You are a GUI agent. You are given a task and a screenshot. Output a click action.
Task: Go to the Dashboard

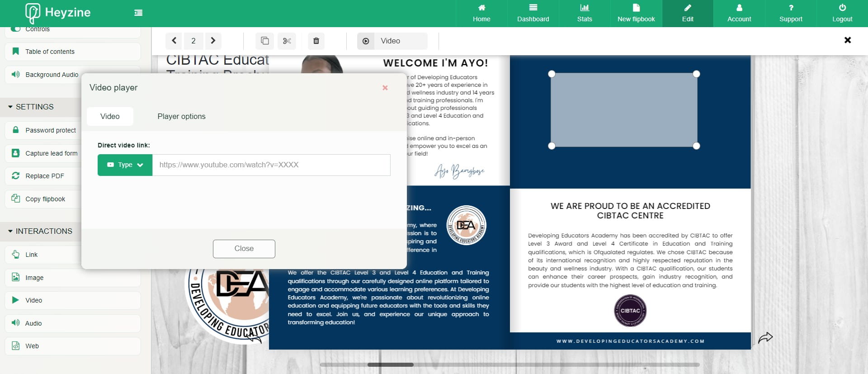pos(533,14)
